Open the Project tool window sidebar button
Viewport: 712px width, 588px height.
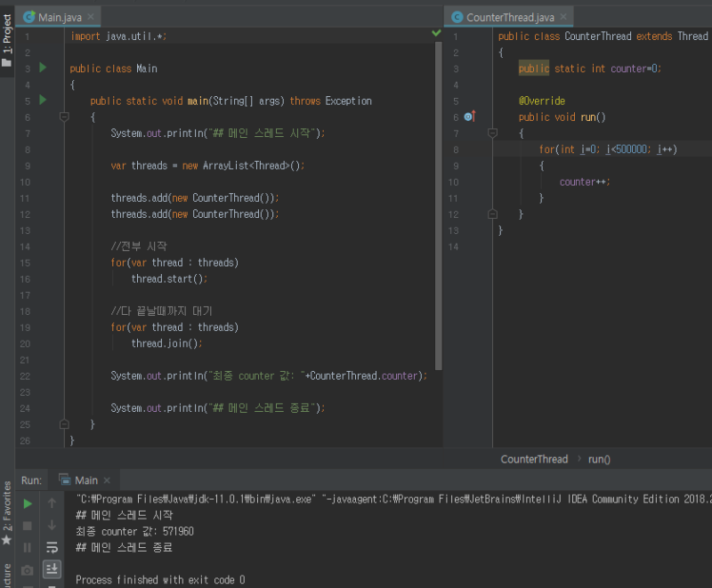tap(7, 41)
